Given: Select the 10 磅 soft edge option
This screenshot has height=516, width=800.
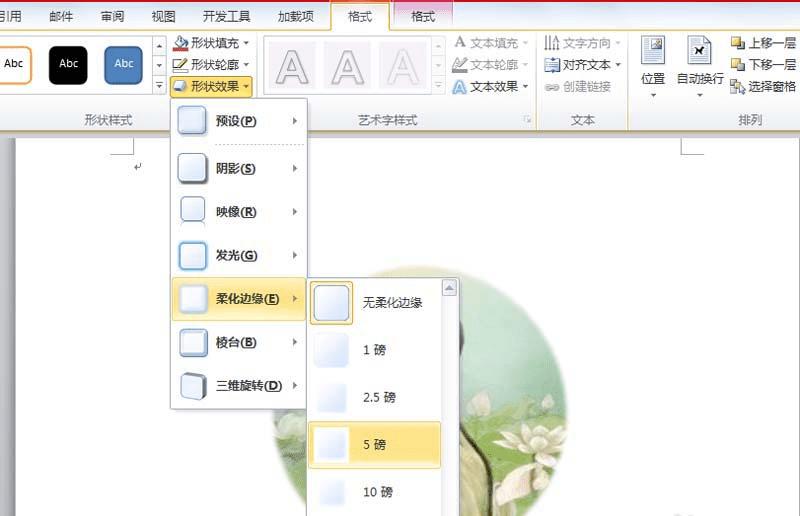Looking at the screenshot, I should pos(375,492).
